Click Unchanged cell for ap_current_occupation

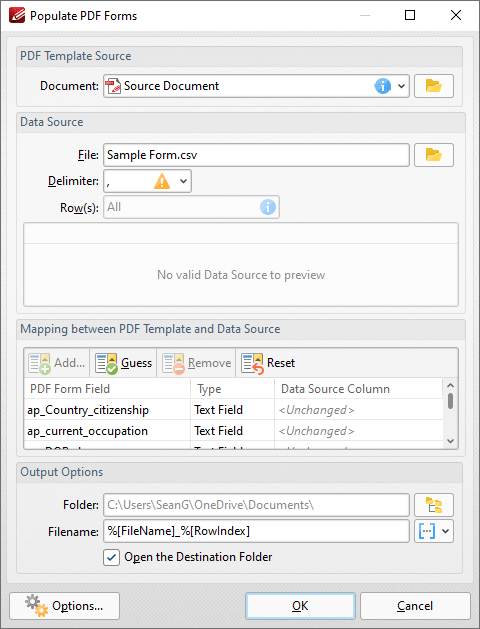click(x=358, y=430)
